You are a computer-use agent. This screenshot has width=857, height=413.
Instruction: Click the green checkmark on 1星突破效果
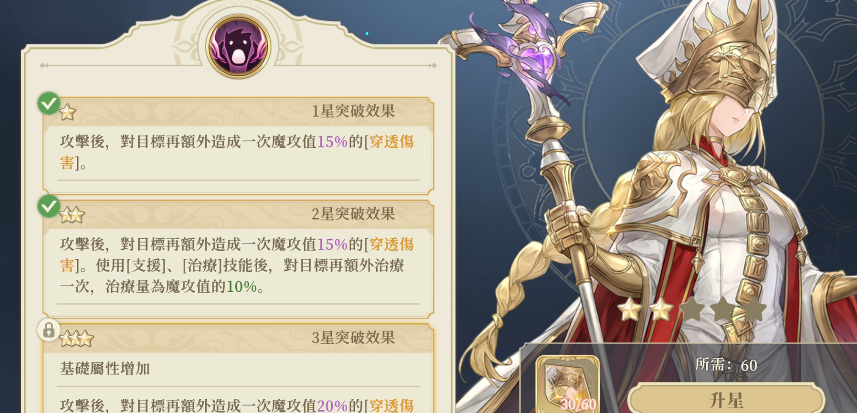[49, 103]
